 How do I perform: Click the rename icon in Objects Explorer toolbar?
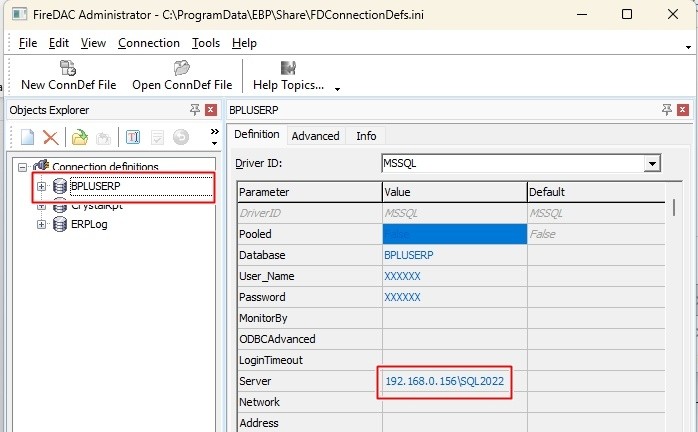coord(133,137)
